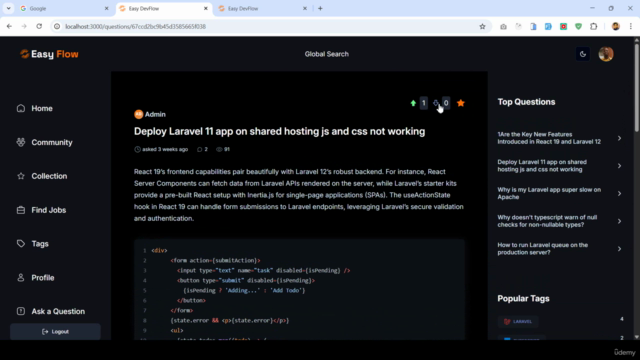Go to Profile from sidebar
640x360 pixels.
pos(36,278)
